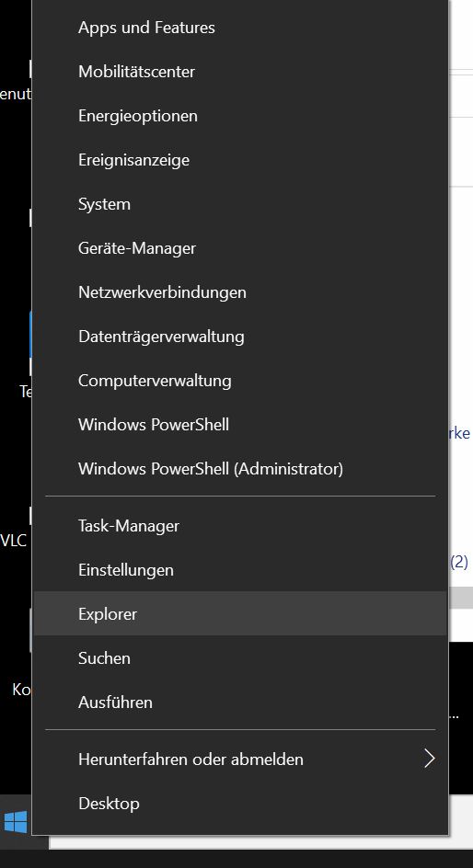Select Energieoptionen
The width and height of the screenshot is (473, 868).
[x=240, y=116]
